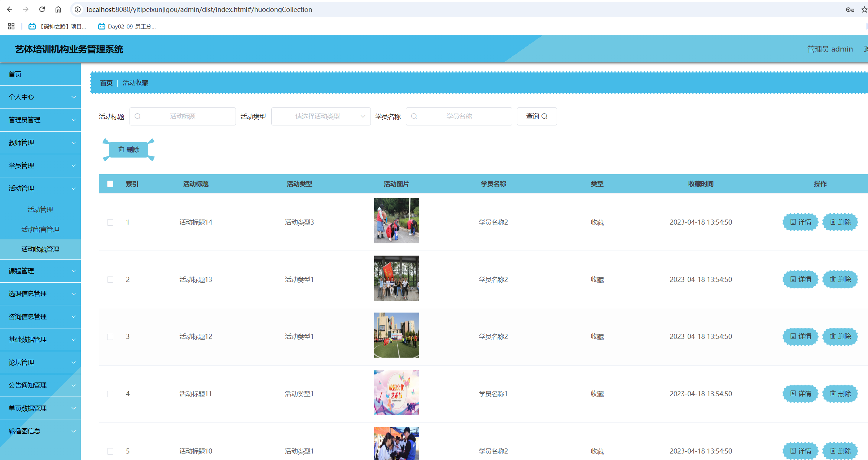Check the row 1 checkbox for 活动标题14
This screenshot has height=460, width=868.
coord(110,222)
